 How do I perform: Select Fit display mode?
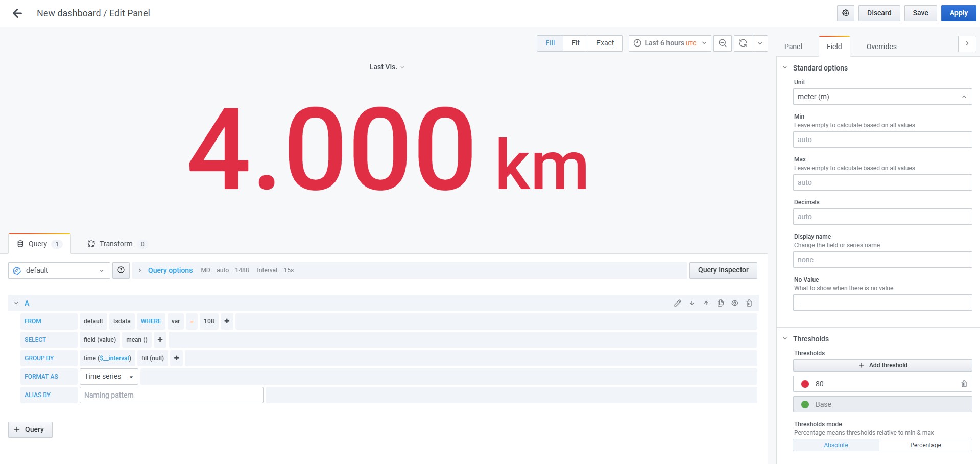coord(576,43)
